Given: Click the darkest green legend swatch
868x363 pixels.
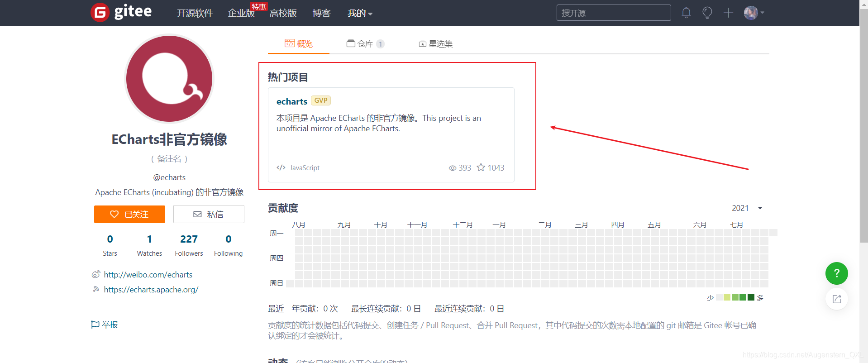Looking at the screenshot, I should click(x=751, y=297).
